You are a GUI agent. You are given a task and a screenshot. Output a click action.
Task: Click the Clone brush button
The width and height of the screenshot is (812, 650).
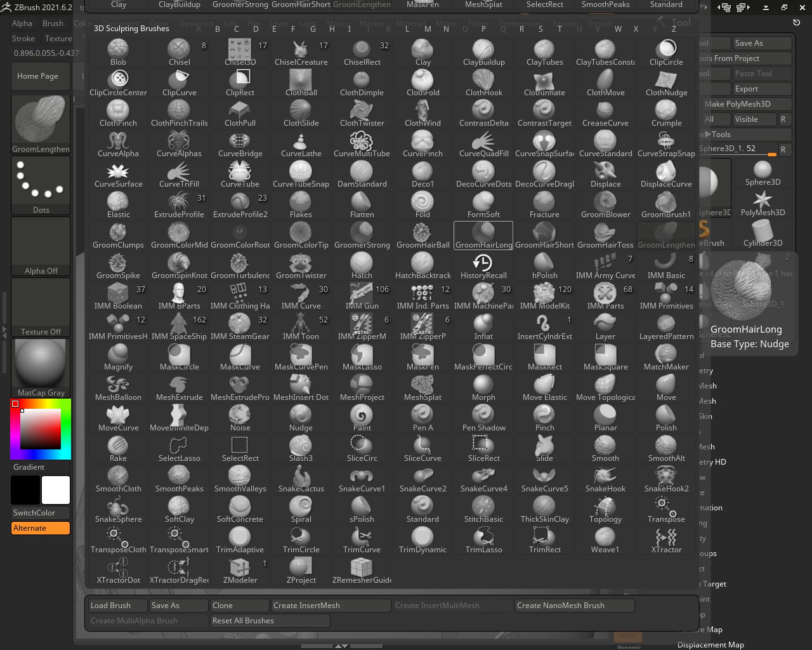click(x=239, y=606)
